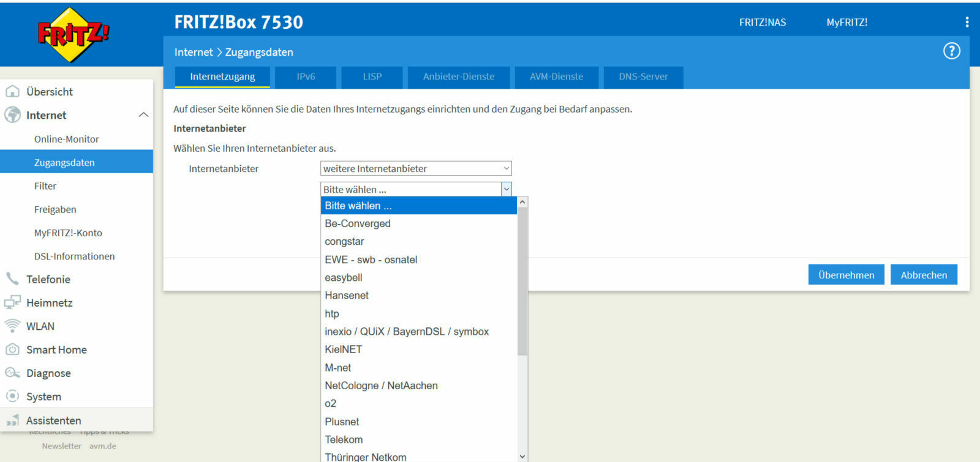Viewport: 980px width, 462px height.
Task: Switch to the DNS-Server tab
Action: click(643, 77)
